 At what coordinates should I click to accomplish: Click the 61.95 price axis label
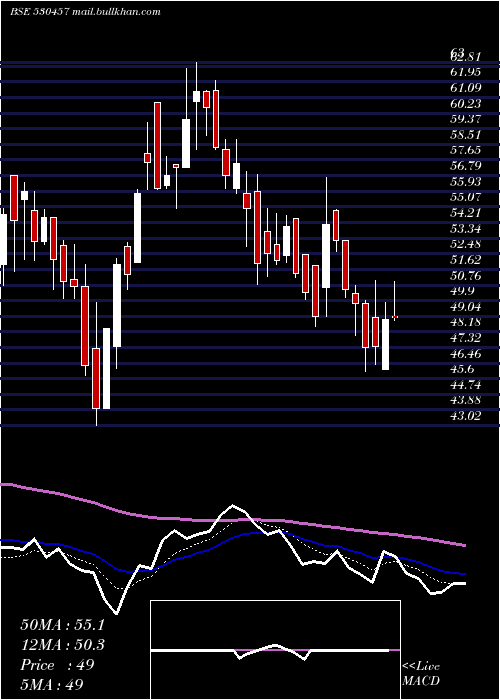tap(466, 72)
